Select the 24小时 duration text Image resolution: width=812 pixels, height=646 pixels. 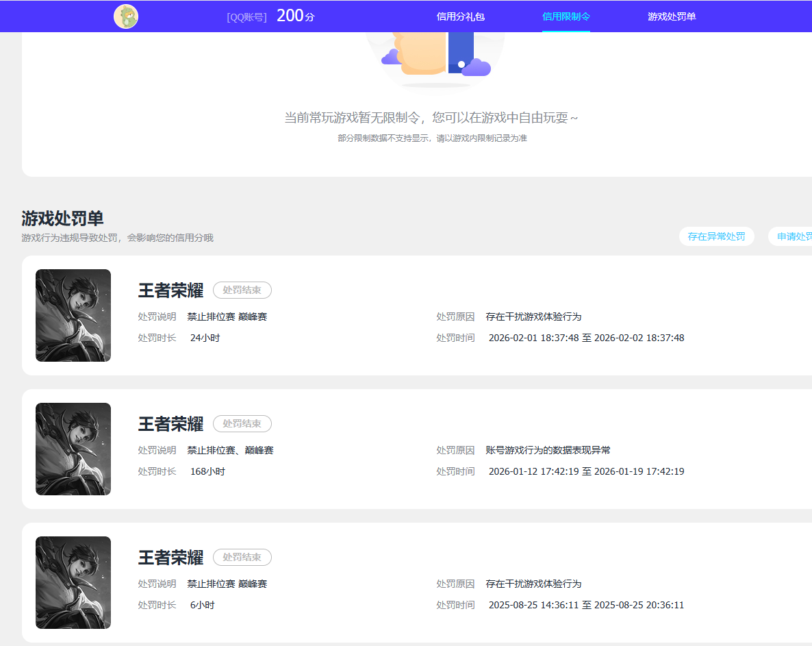(x=205, y=338)
